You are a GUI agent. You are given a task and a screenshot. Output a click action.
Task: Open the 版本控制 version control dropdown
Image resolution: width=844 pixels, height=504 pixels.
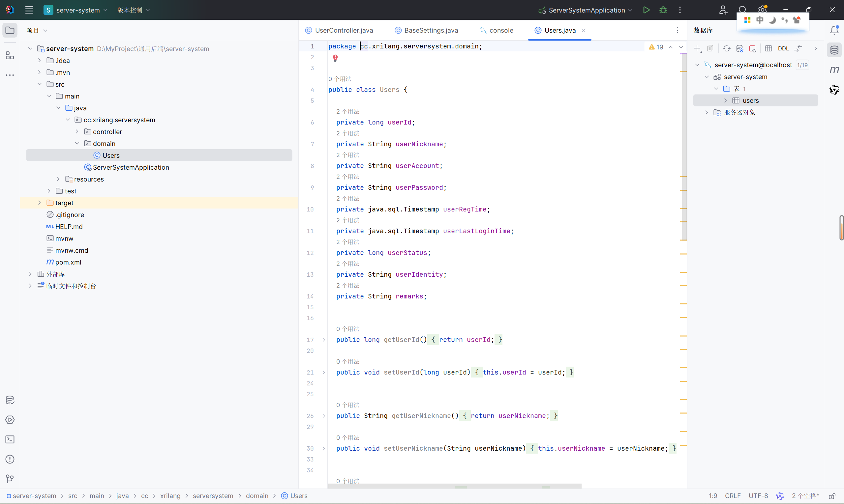click(x=134, y=10)
